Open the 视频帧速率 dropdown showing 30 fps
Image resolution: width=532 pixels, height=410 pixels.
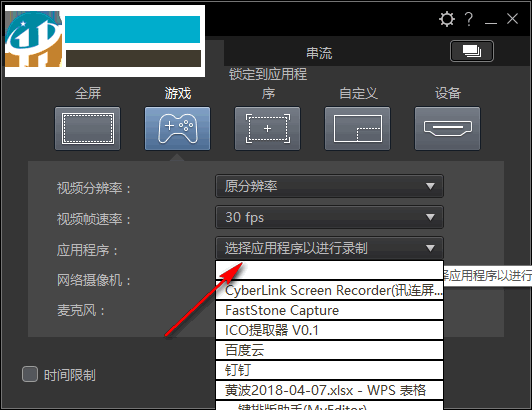329,217
